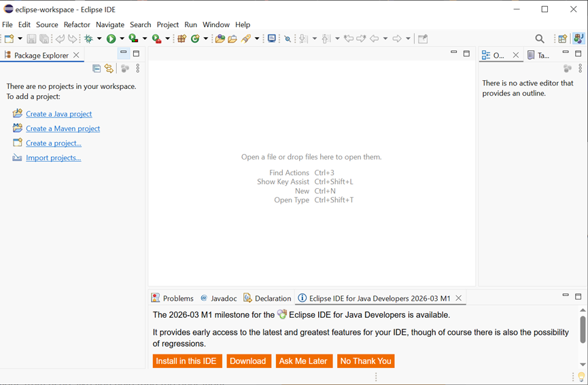Viewport: 588px width, 385px height.
Task: Click the Import projects... link
Action: 53,158
